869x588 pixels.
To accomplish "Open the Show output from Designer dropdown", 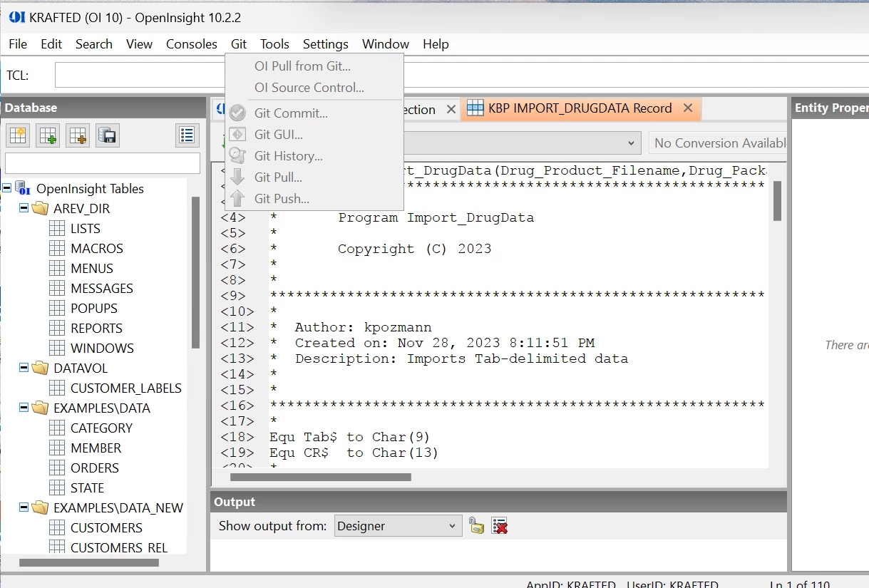I will coord(398,526).
